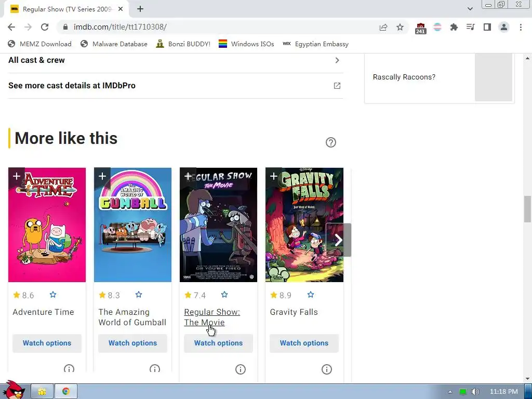Open Chrome in the taskbar

coord(66,392)
